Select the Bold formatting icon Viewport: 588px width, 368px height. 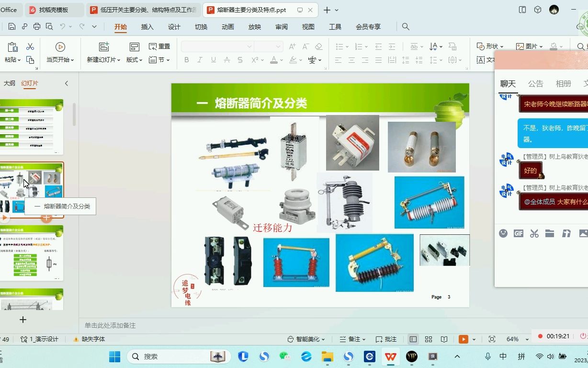[187, 60]
